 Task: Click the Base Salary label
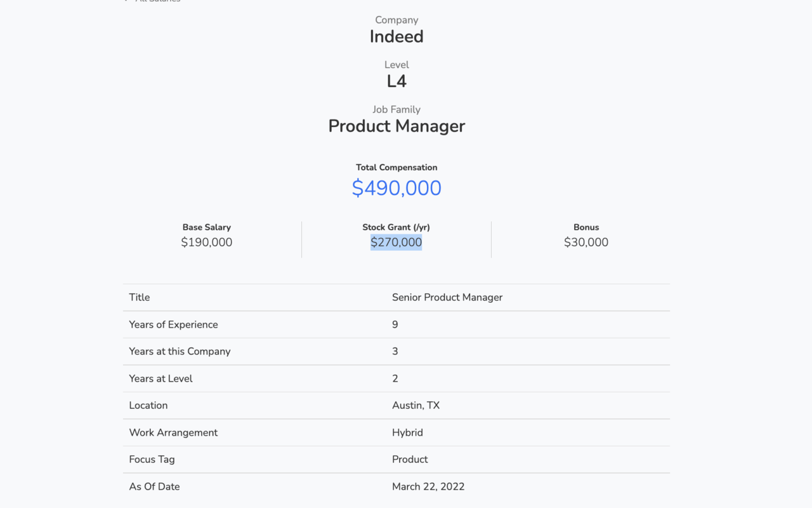click(x=207, y=227)
